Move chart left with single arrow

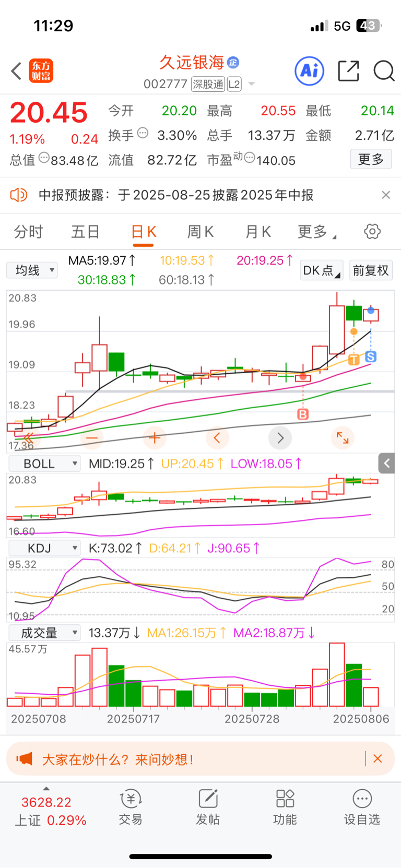click(217, 438)
